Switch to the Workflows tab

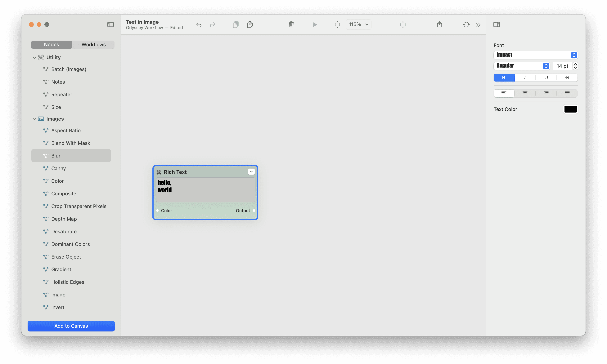[x=93, y=44]
